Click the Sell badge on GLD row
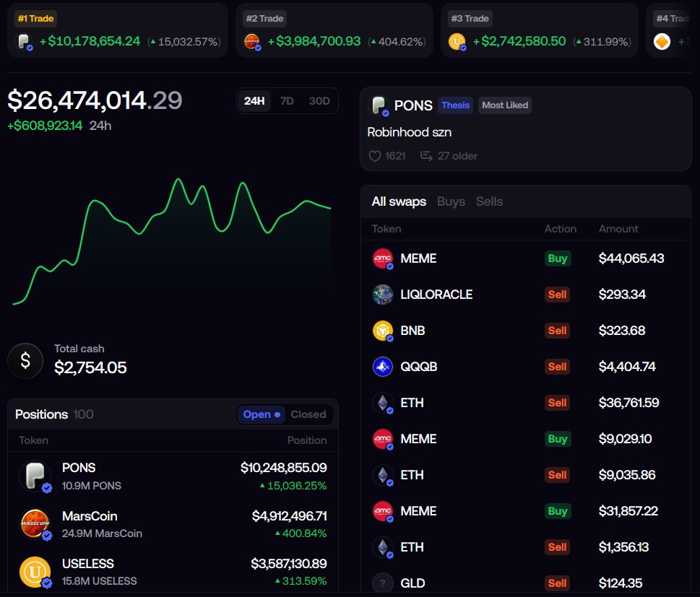 557,583
